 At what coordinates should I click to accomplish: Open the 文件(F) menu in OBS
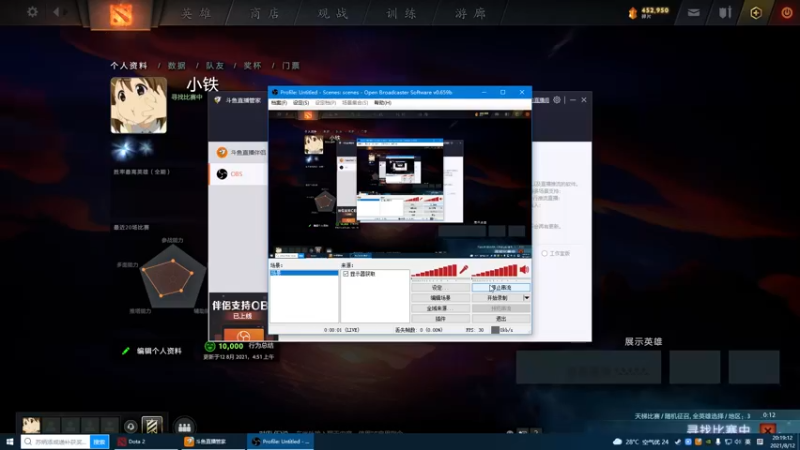[279, 103]
